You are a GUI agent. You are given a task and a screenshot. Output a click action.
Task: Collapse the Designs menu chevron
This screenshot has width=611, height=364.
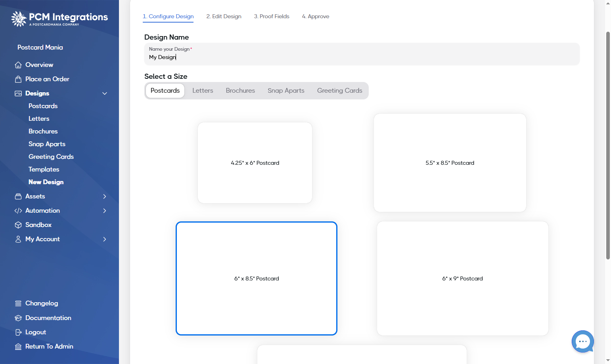coord(105,93)
